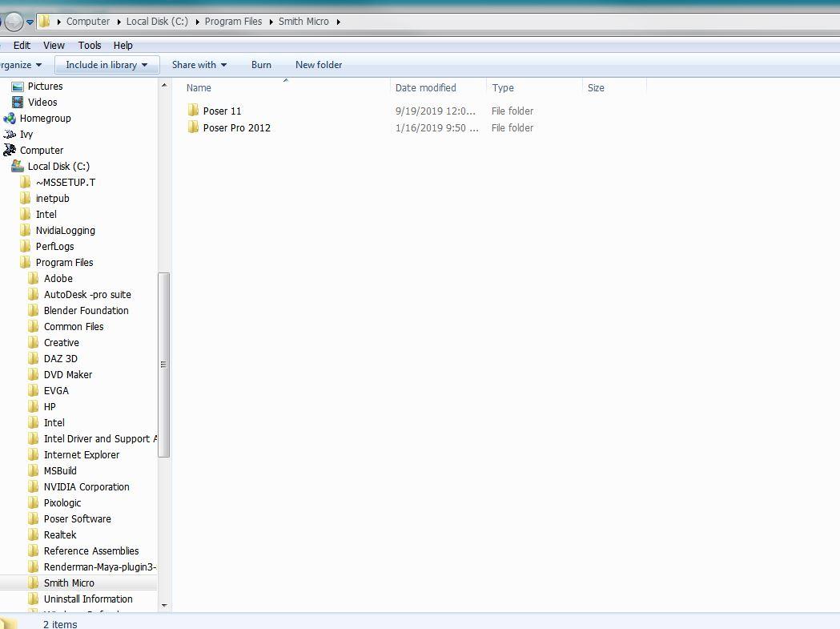The height and width of the screenshot is (629, 840).
Task: Click the Poser Software folder icon
Action: point(33,518)
